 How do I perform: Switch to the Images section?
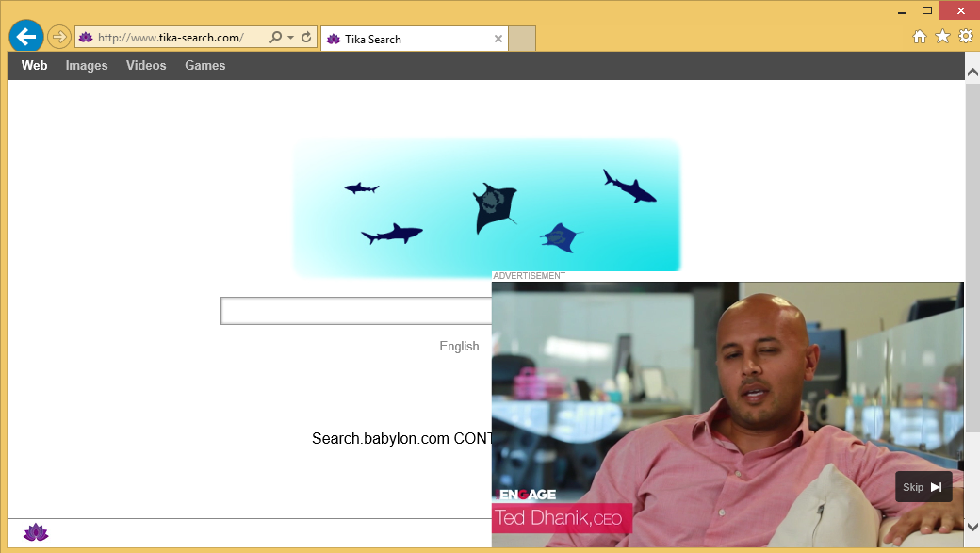click(86, 65)
